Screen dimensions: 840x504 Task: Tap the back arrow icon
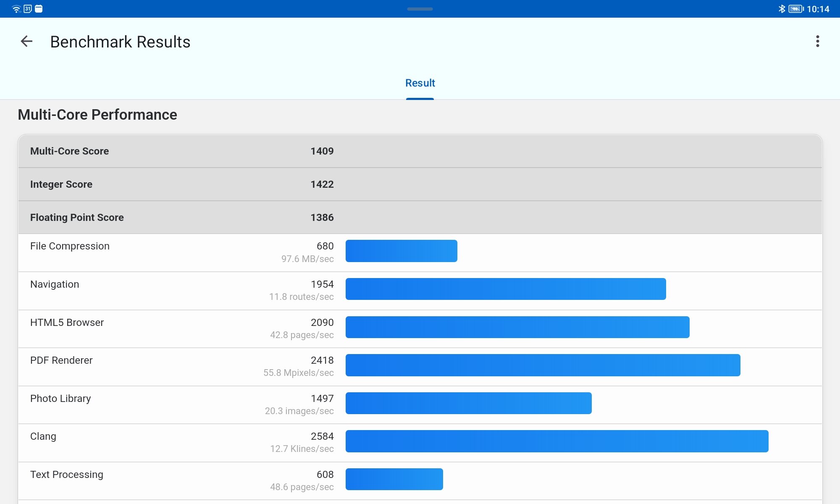26,41
